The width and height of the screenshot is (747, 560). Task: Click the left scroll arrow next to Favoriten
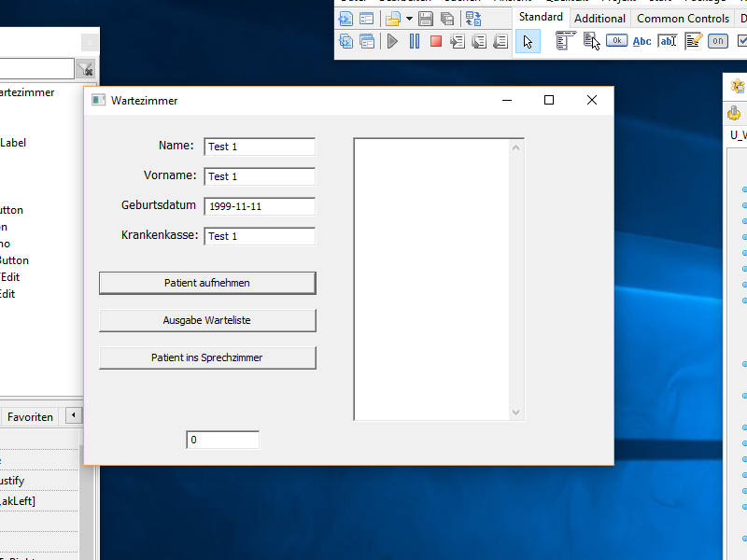pyautogui.click(x=74, y=416)
